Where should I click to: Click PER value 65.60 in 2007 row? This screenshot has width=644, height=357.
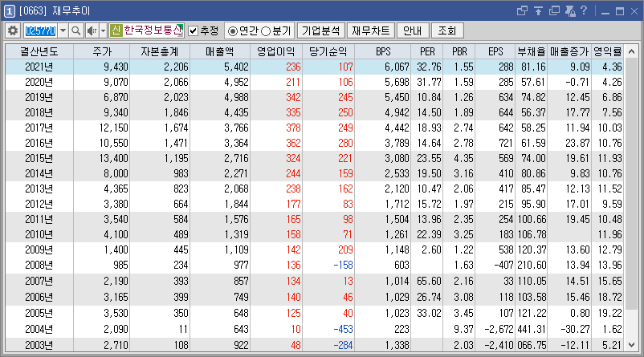pyautogui.click(x=429, y=281)
